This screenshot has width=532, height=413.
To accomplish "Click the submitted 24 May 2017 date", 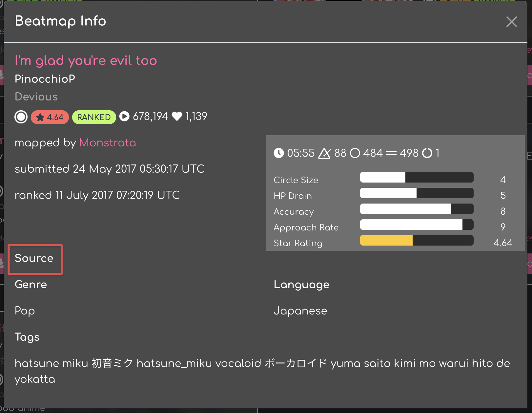I will (x=110, y=169).
